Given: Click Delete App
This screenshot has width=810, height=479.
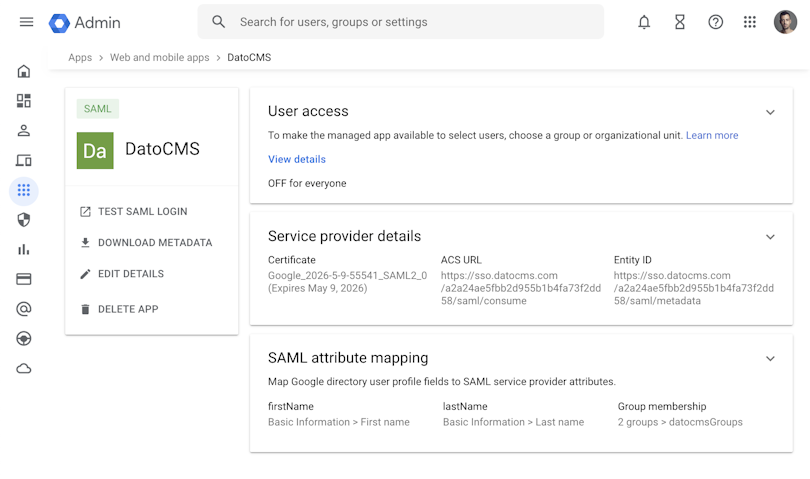Looking at the screenshot, I should pos(119,309).
